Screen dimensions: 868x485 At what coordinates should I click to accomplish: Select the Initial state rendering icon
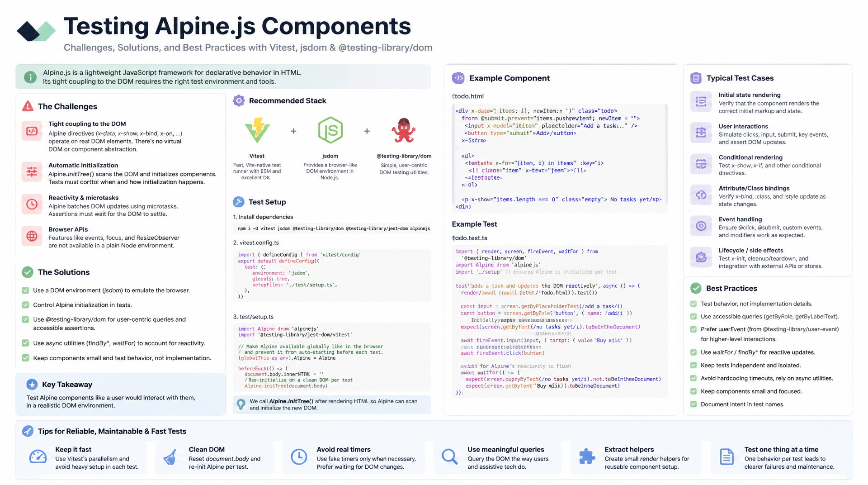pyautogui.click(x=701, y=102)
